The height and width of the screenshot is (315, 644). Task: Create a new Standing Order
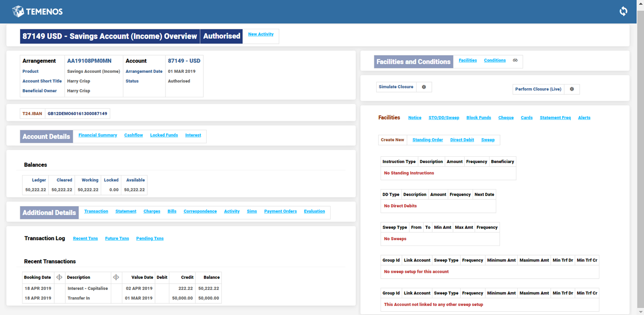[x=427, y=140]
